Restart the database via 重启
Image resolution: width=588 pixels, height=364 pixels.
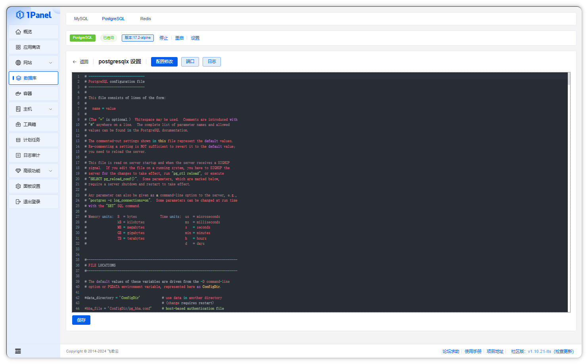180,38
